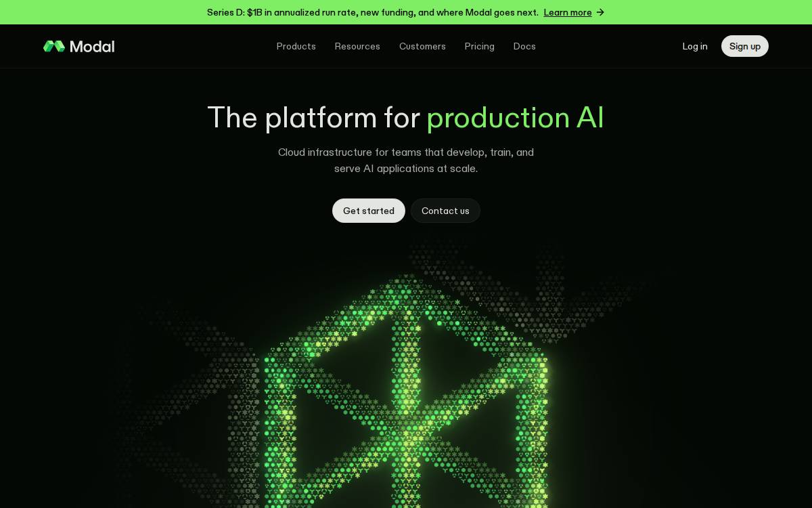Screen dimensions: 812x508
Task: Open the Docs link
Action: click(524, 46)
